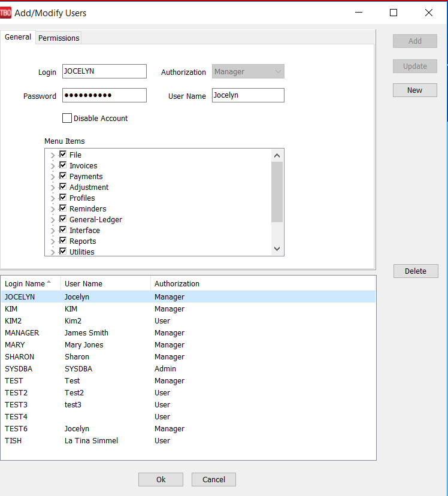
Task: Click the Mary Jones user name cell
Action: [x=84, y=345]
